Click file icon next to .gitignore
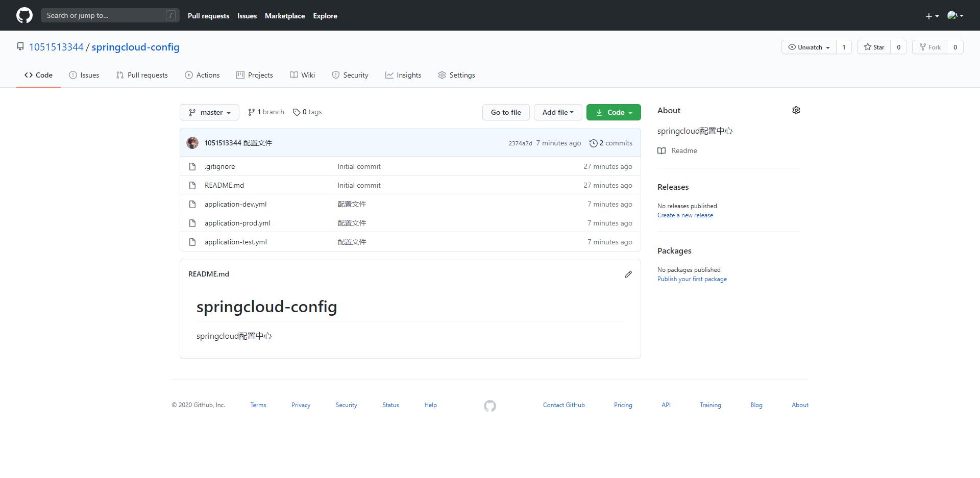The height and width of the screenshot is (478, 980). point(192,166)
